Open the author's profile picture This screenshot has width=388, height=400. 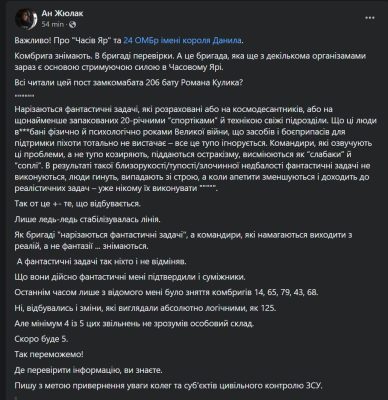[26, 19]
